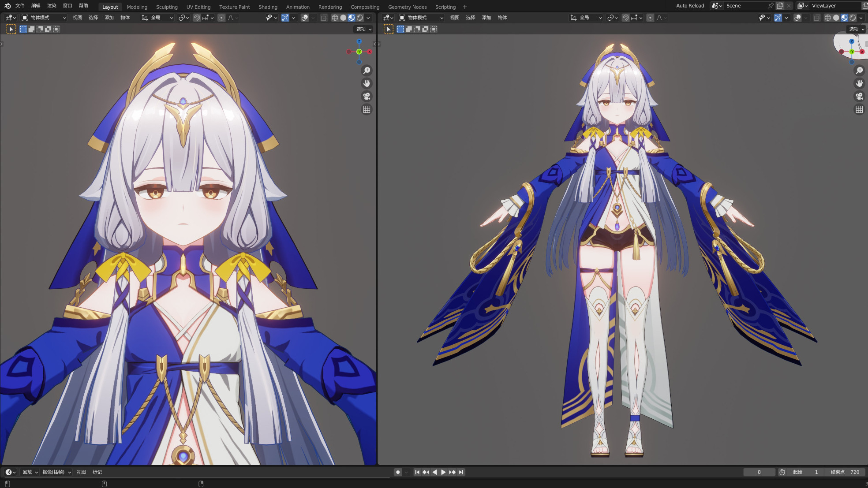Screen dimensions: 868x488
Task: Open the 文件 file menu
Action: click(x=20, y=6)
